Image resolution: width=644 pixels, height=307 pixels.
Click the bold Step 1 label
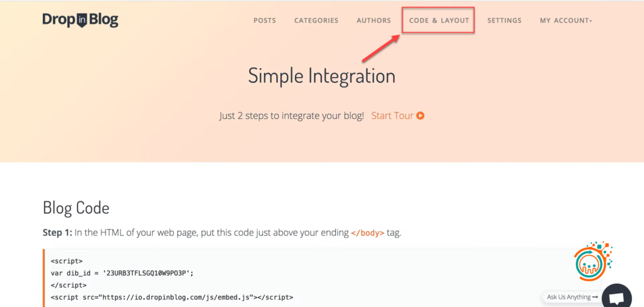coord(57,233)
